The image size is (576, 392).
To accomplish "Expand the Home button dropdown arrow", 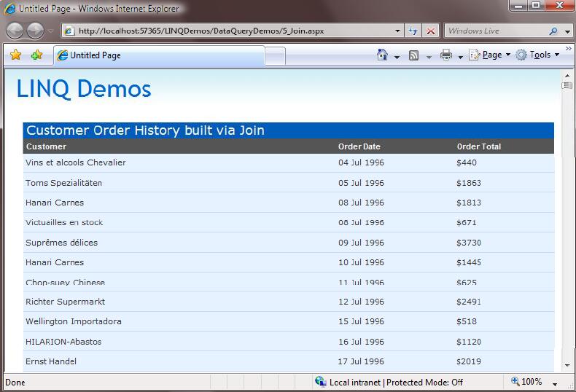I will (x=397, y=57).
